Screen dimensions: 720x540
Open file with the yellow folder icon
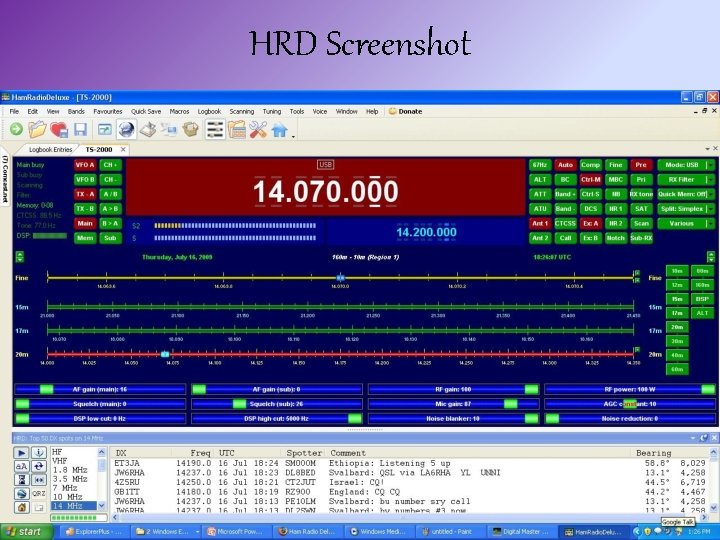point(37,130)
